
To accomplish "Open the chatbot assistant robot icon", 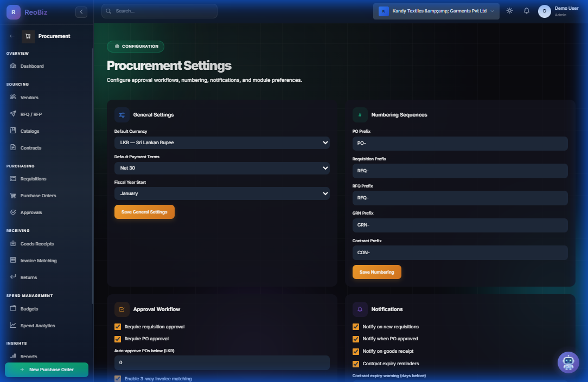I will point(568,362).
